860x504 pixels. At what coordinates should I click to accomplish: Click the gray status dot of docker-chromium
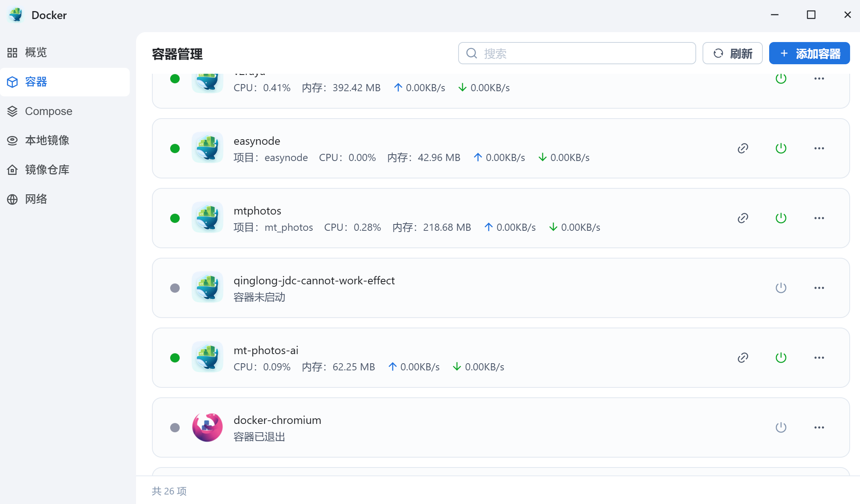(x=175, y=427)
